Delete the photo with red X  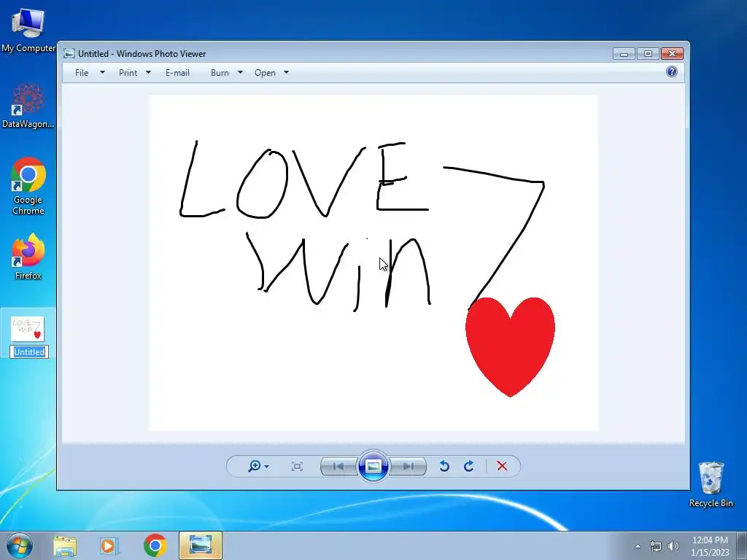tap(502, 466)
